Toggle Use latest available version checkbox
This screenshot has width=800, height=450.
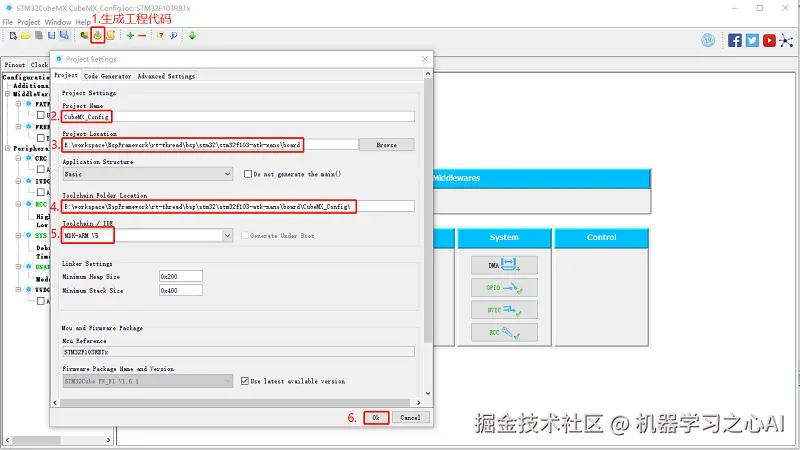tap(245, 381)
